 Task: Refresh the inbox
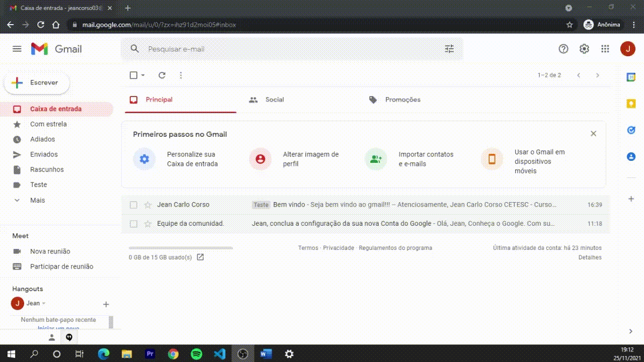click(x=162, y=75)
